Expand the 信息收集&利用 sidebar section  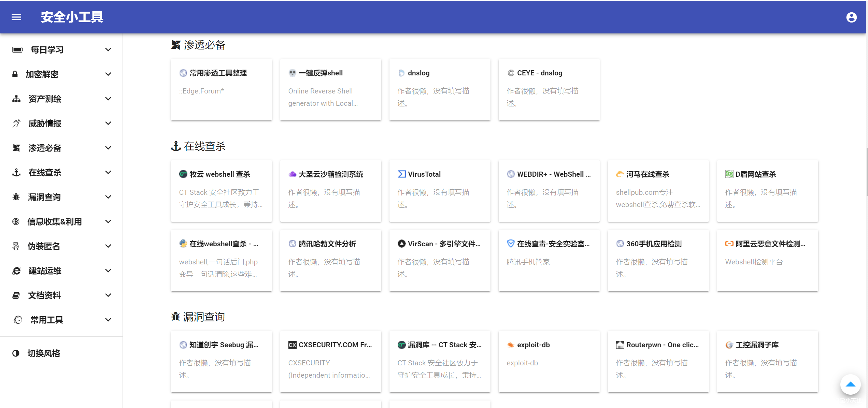108,221
